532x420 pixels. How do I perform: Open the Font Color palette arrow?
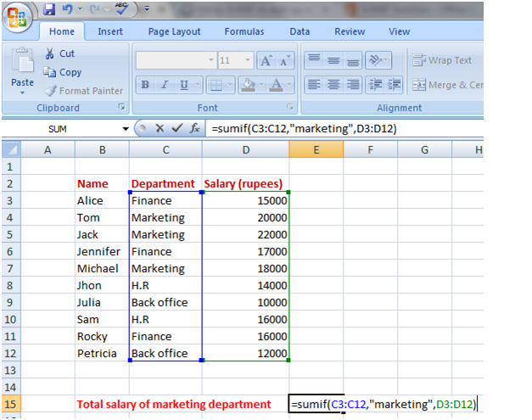click(x=289, y=85)
